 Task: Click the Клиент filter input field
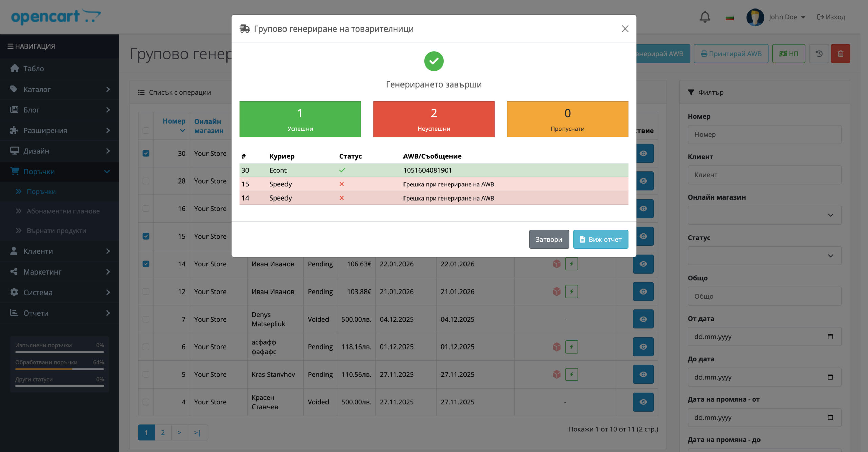pos(764,175)
